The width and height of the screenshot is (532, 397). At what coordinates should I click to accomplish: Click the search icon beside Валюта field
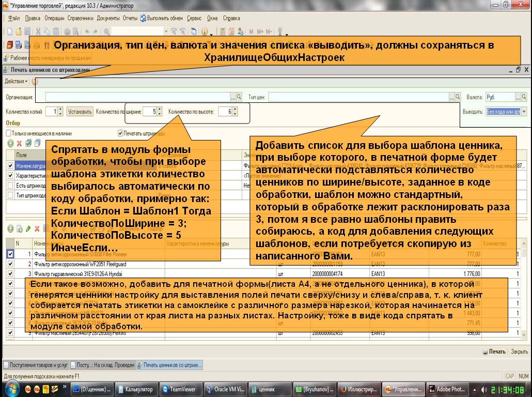[524, 97]
